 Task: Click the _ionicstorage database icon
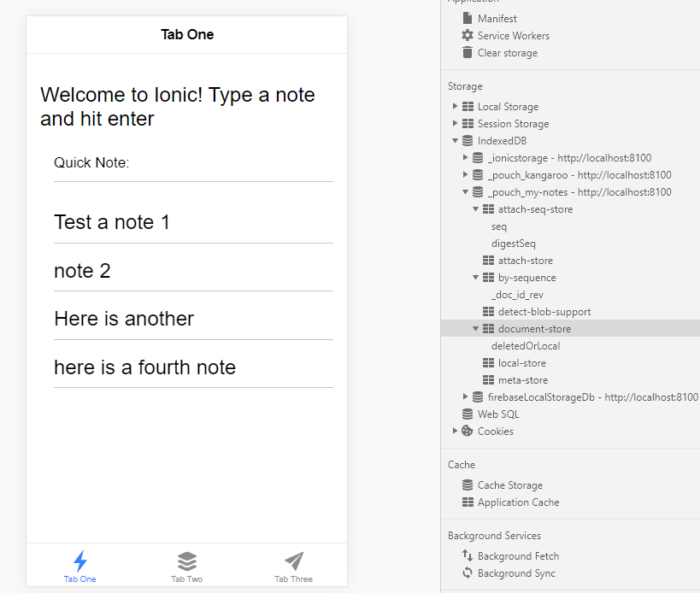pos(478,157)
